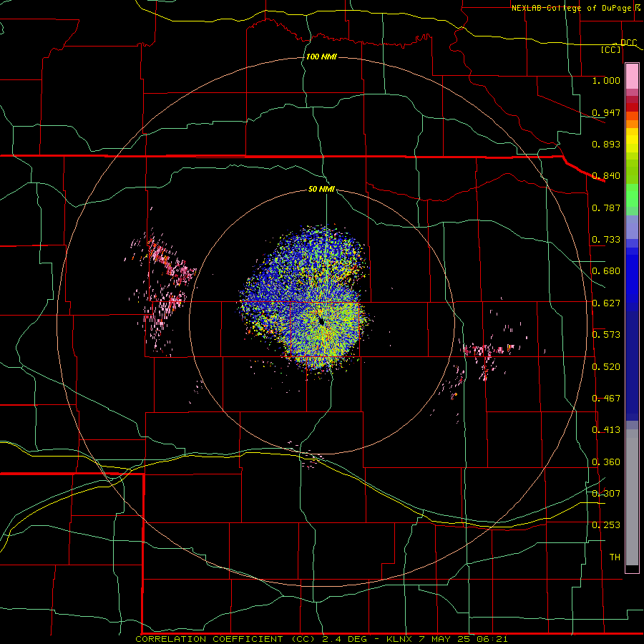The width and height of the screenshot is (644, 644).
Task: Click the Correlation Coefficient caption text at bottom
Action: tap(321, 639)
